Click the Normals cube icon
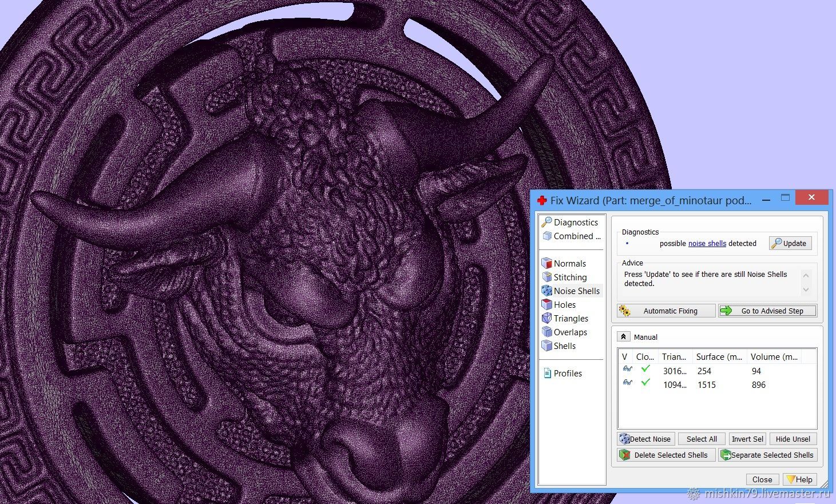This screenshot has width=836, height=504. click(x=546, y=263)
